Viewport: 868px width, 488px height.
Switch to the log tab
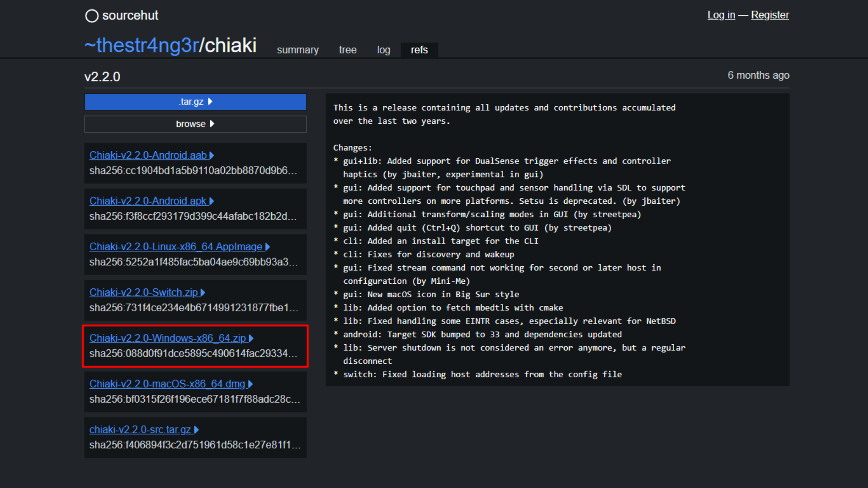coord(383,50)
